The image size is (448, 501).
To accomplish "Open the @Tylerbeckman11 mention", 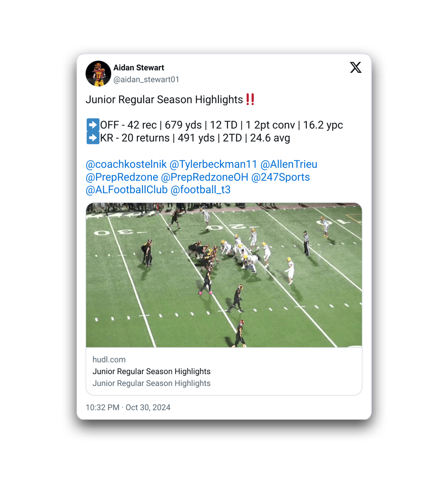I will tap(213, 164).
